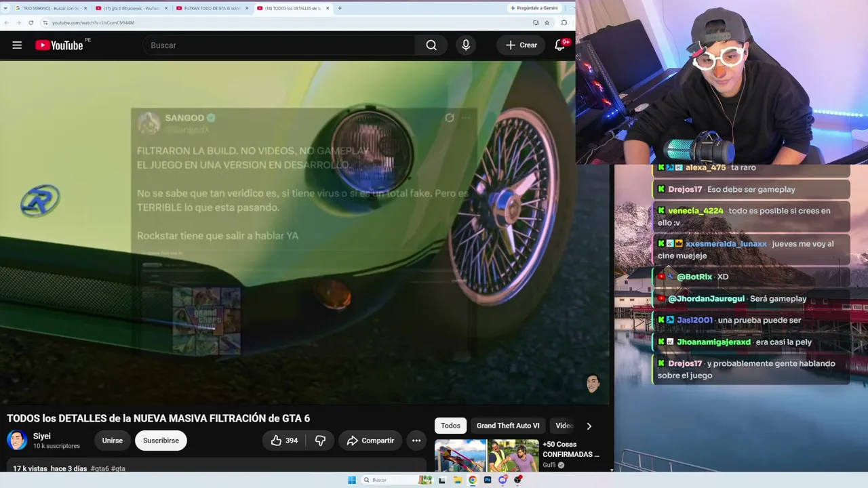Open the +50 Cosas CONFIRMADAS video thumbnail
Viewport: 868px width, 488px height.
487,455
